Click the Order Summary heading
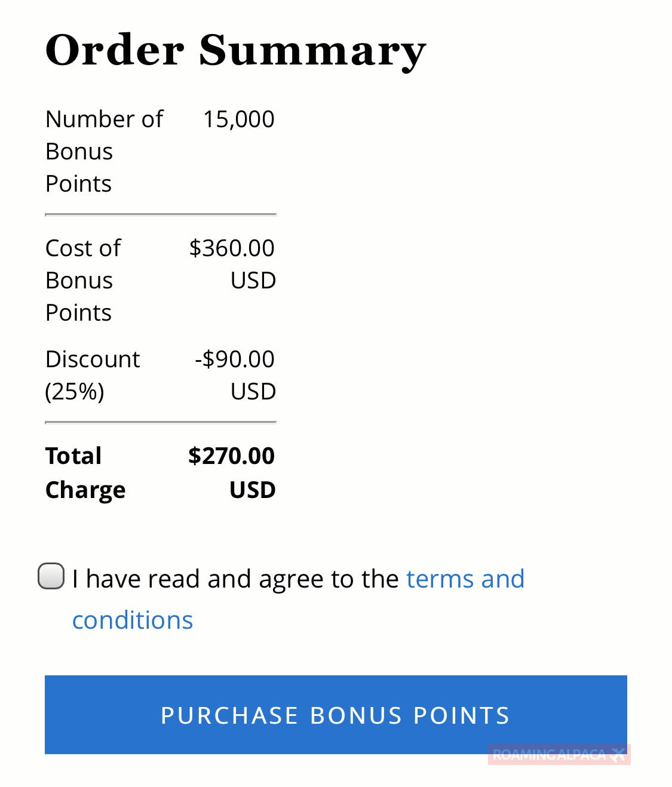Viewport: 672px width, 787px height. pos(235,50)
